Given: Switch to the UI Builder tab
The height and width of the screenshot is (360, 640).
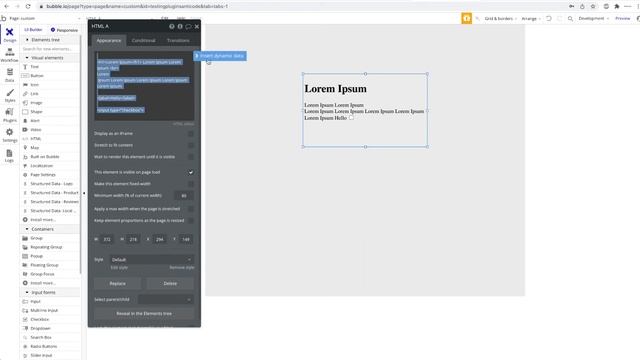Looking at the screenshot, I should [33, 30].
